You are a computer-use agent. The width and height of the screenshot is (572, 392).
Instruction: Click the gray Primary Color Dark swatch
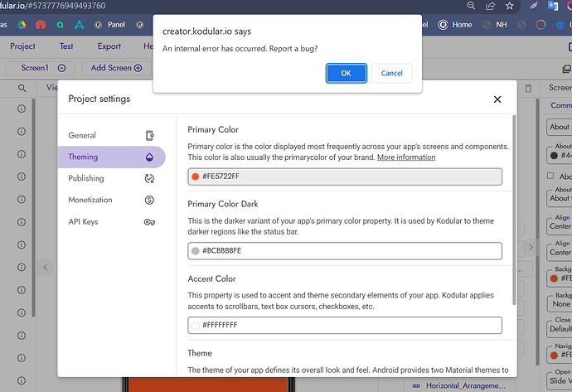tap(195, 251)
